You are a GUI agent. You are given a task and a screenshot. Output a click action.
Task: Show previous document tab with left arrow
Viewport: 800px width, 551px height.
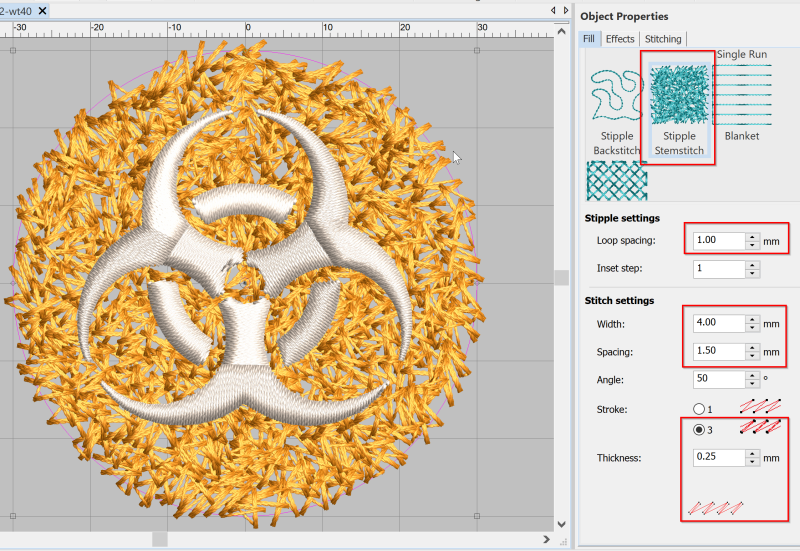pyautogui.click(x=553, y=10)
